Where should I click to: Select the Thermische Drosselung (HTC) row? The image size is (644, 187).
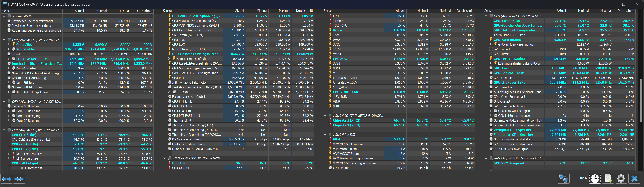coord(241,125)
